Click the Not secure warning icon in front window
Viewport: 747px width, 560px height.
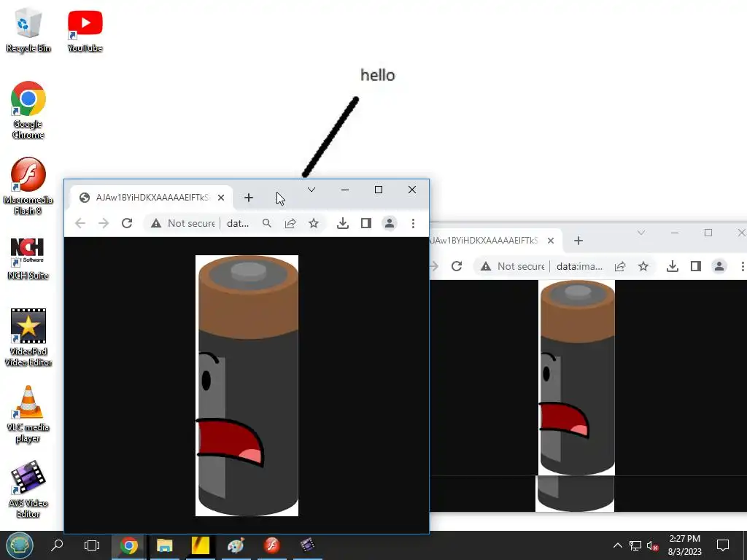click(x=156, y=223)
